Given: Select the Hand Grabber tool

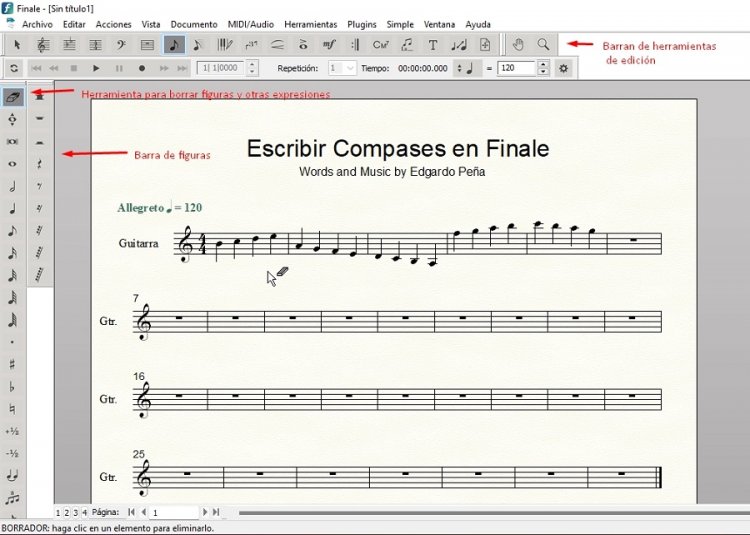Looking at the screenshot, I should coord(518,45).
